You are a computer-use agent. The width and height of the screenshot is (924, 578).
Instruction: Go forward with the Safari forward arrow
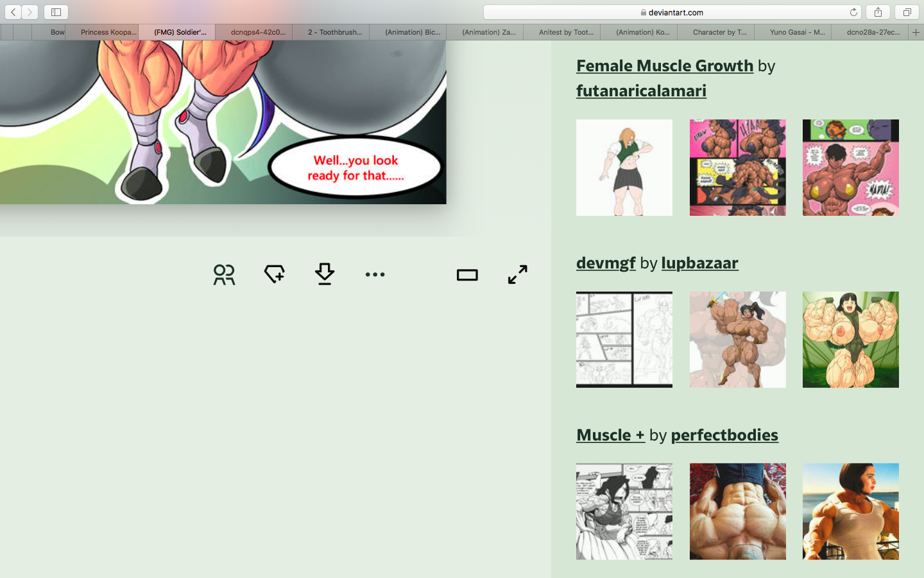click(30, 12)
